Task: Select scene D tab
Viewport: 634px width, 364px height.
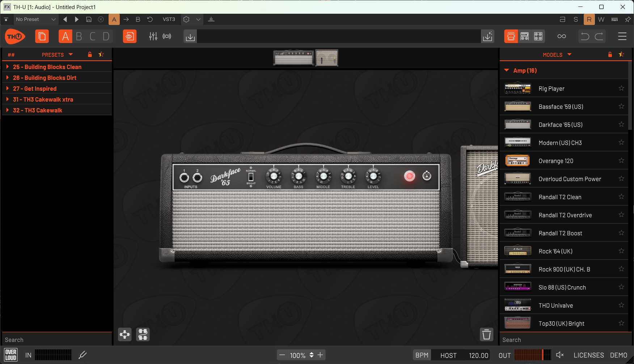Action: coord(106,37)
